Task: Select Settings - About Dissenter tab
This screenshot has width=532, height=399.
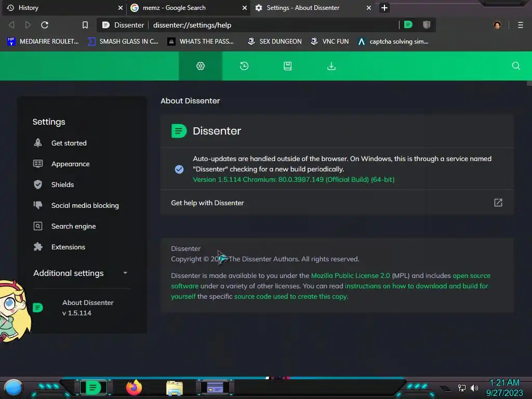Action: point(312,8)
